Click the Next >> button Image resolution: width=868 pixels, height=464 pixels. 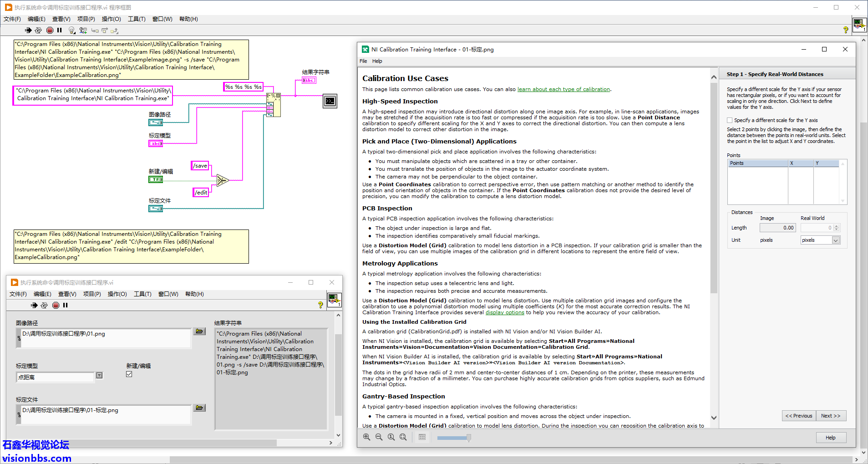tap(831, 416)
